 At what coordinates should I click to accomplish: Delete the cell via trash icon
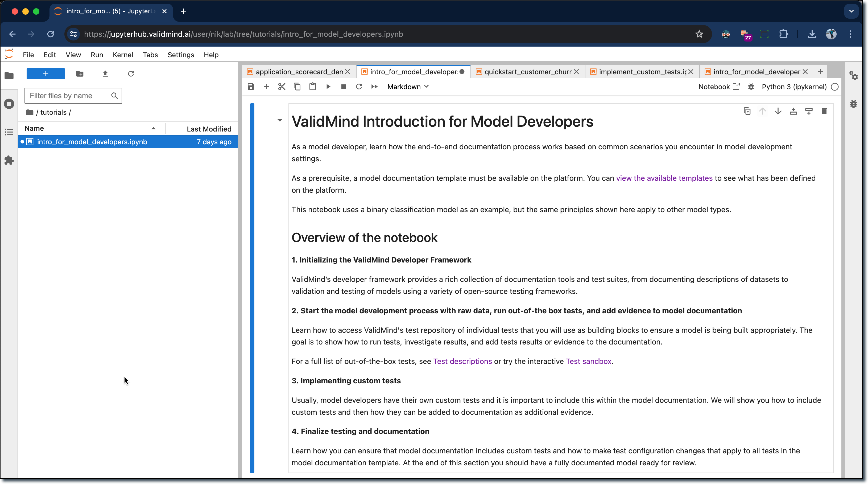(x=825, y=111)
